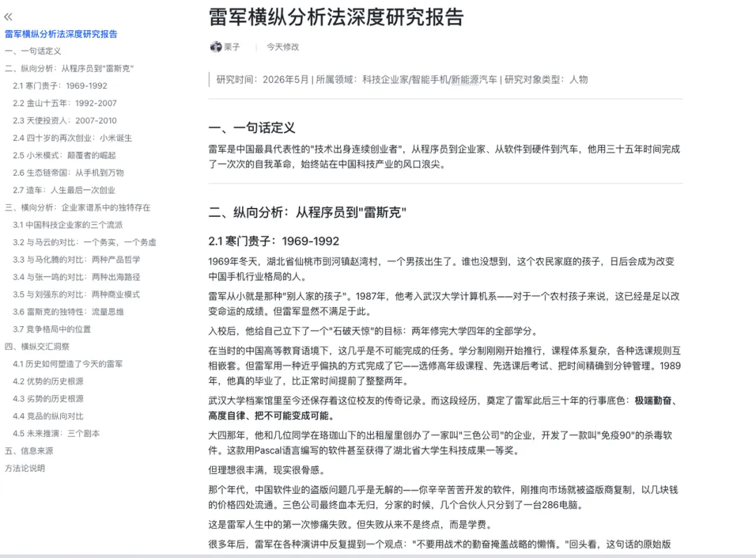Click the line 这是雷军人生中的第一次惨痛失败
Image resolution: width=756 pixels, height=558 pixels.
pyautogui.click(x=350, y=524)
